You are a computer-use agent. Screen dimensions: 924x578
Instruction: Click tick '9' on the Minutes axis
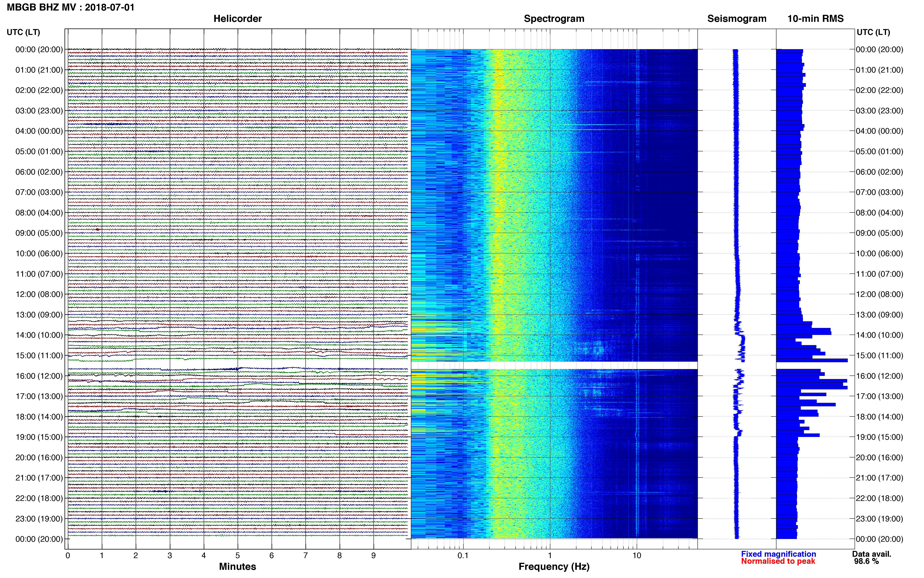click(373, 555)
